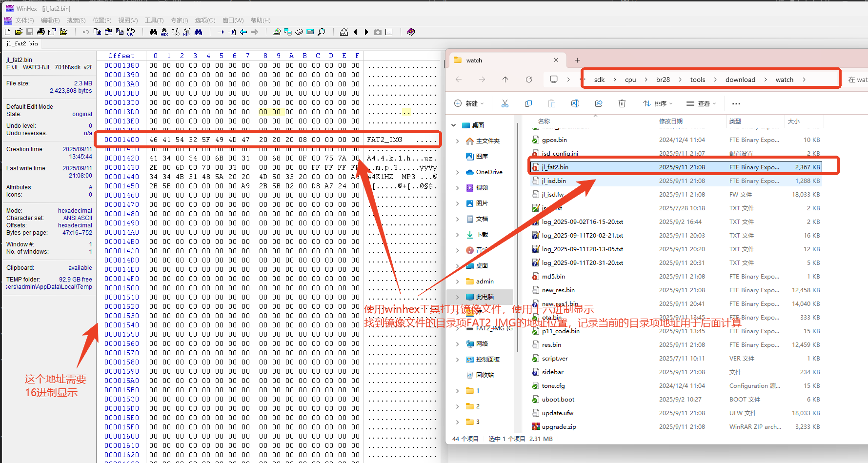The height and width of the screenshot is (463, 868).
Task: Select the jl_fat2.bin tab in WinHex
Action: click(x=22, y=43)
